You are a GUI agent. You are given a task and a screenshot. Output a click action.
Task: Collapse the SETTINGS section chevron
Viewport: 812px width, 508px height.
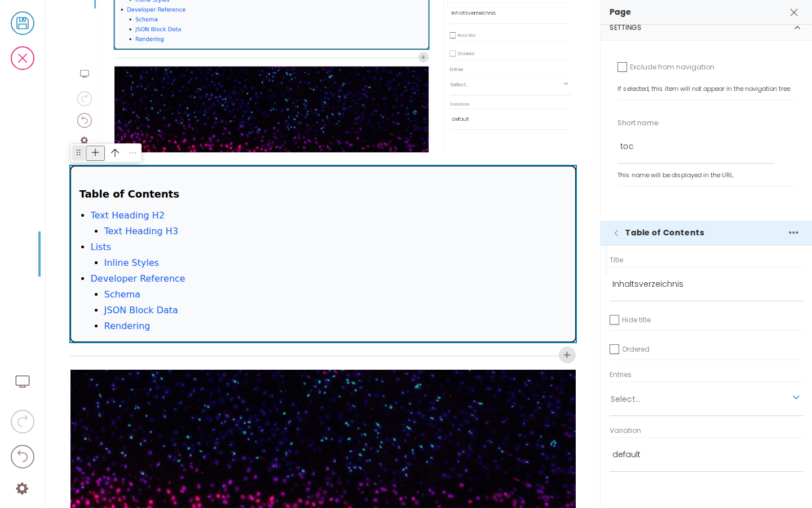[x=797, y=28]
